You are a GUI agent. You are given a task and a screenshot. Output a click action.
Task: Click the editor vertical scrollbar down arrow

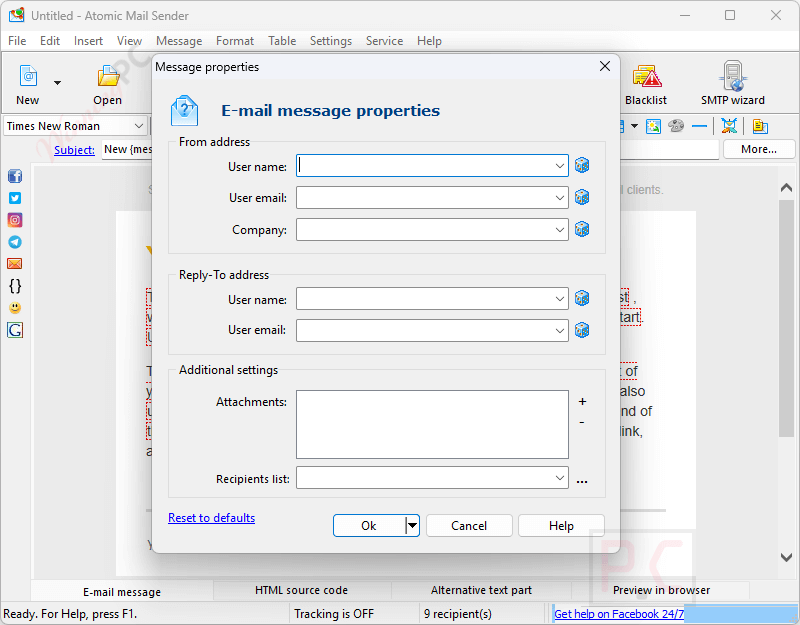click(x=786, y=557)
